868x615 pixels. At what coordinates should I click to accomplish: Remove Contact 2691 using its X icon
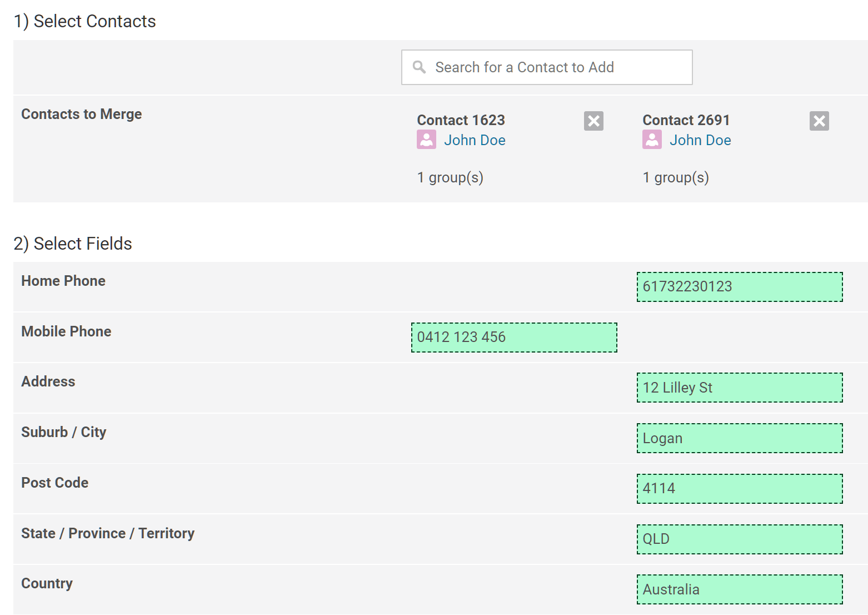pos(819,121)
